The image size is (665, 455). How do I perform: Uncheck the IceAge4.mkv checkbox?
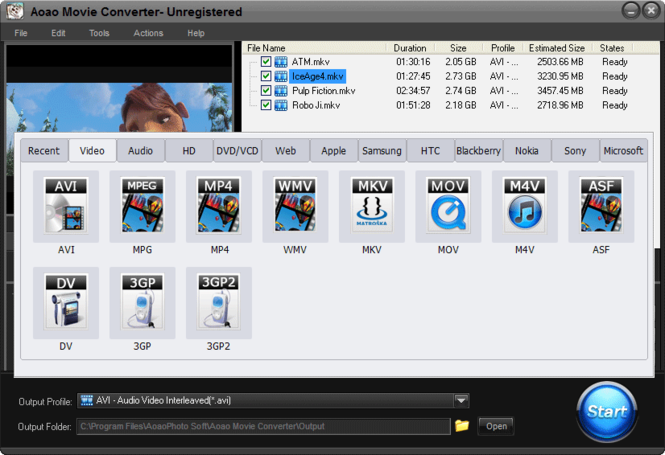[266, 76]
